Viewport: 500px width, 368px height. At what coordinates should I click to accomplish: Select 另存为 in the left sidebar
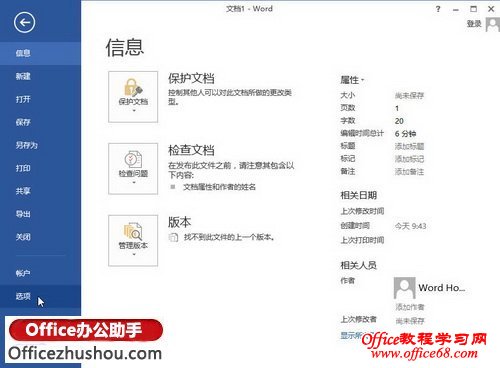click(40, 145)
